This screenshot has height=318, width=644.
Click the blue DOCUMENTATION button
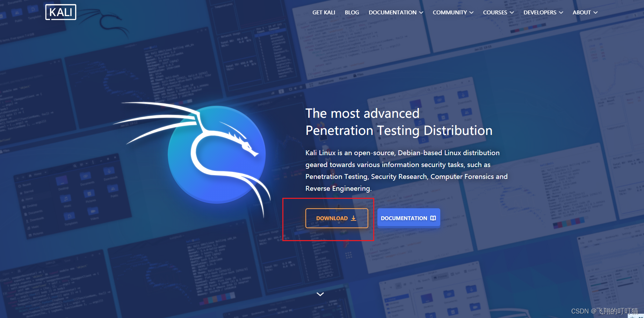tap(408, 218)
